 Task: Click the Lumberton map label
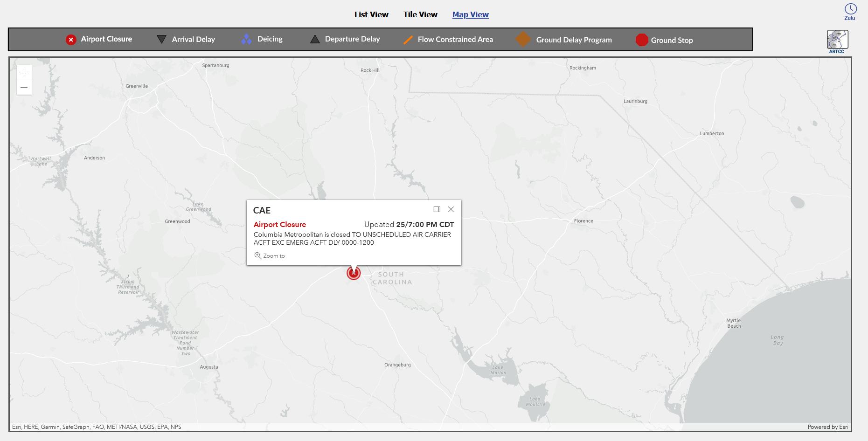[x=712, y=133]
